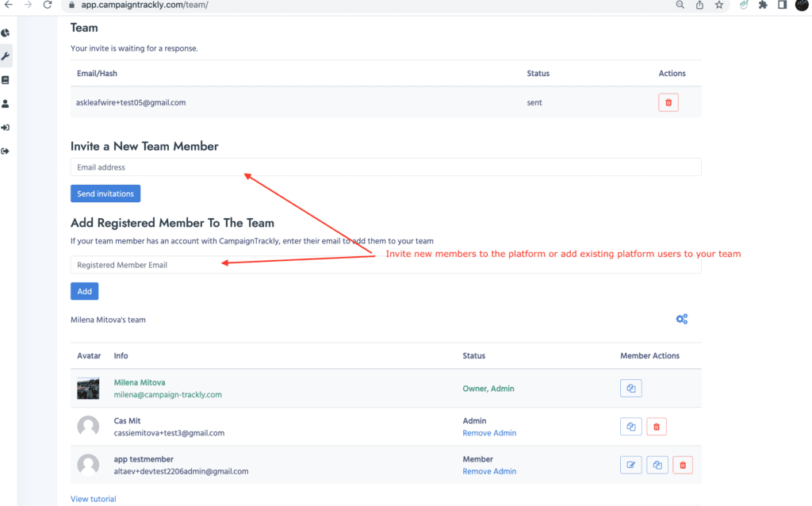Remove Admin role from Cas Mit
Viewport: 812px width, 506px height.
coord(489,433)
